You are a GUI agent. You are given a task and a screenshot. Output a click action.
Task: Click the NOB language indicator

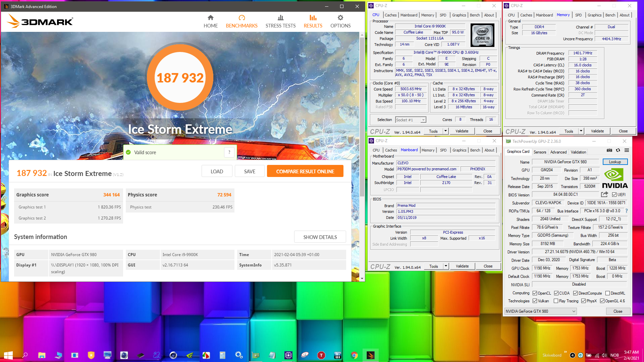pyautogui.click(x=614, y=355)
